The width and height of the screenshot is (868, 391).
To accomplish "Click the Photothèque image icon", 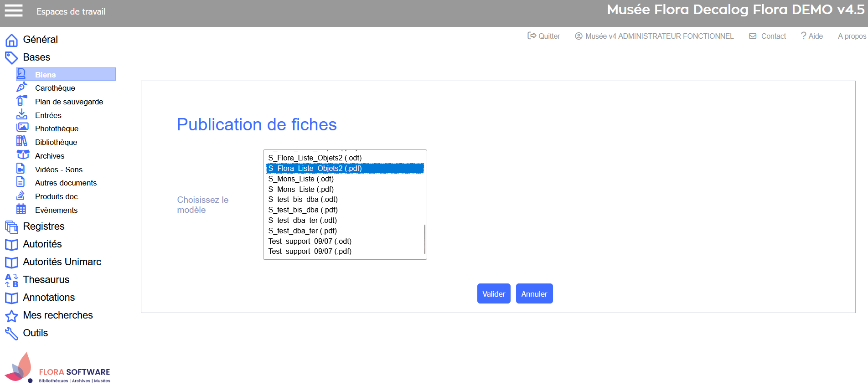I will pos(22,128).
